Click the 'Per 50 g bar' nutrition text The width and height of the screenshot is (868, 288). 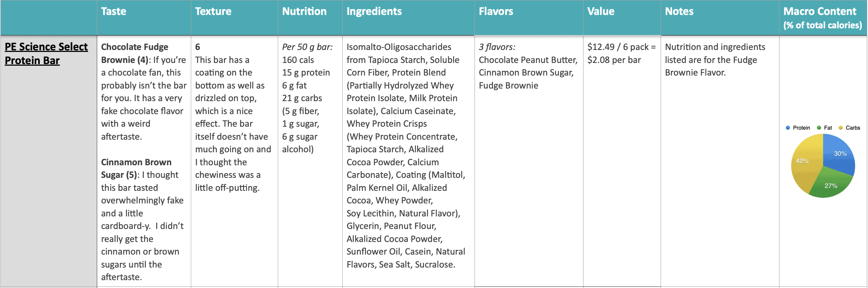(307, 47)
